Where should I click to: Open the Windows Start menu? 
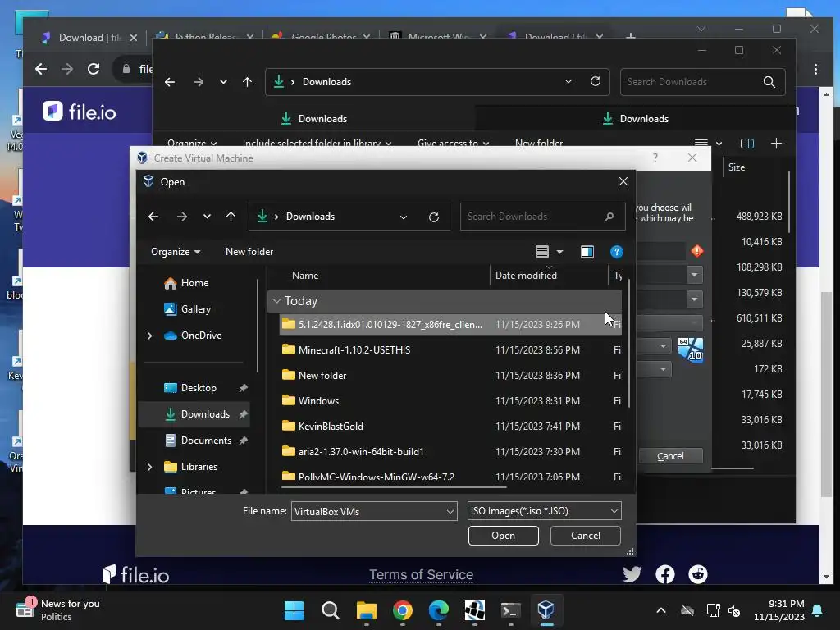[294, 610]
